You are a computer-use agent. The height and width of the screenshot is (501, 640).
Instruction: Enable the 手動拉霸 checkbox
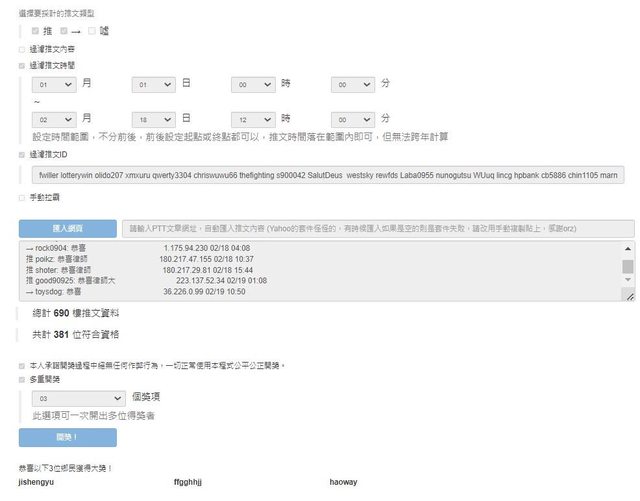[x=22, y=197]
